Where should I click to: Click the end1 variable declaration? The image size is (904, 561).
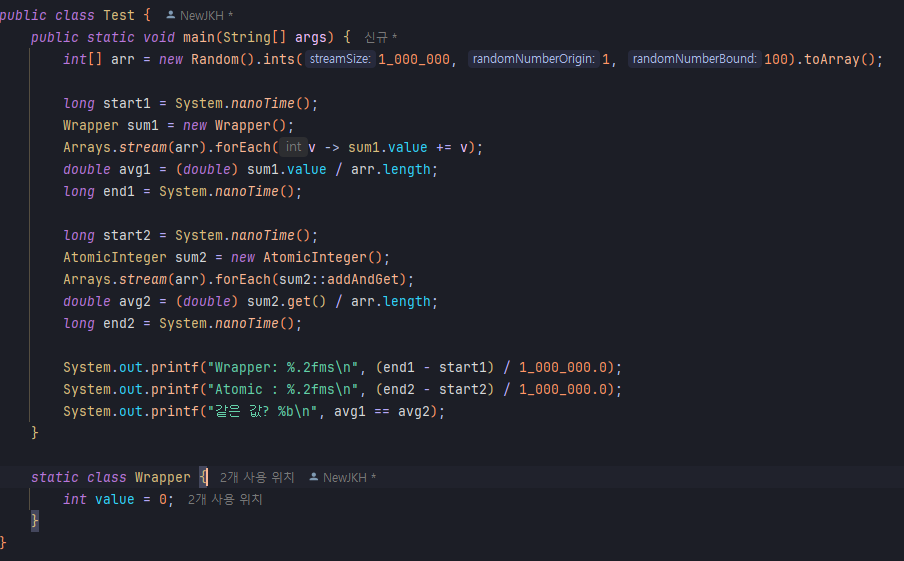click(119, 191)
